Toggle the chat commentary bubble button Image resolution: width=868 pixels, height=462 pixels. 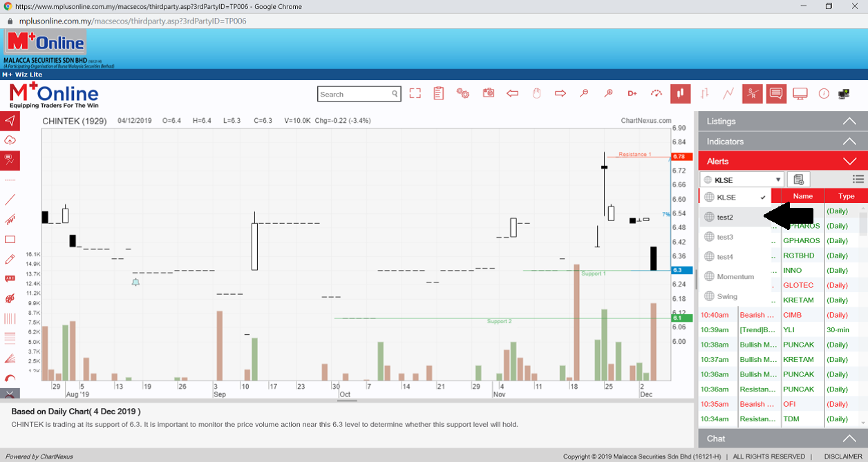pos(776,93)
